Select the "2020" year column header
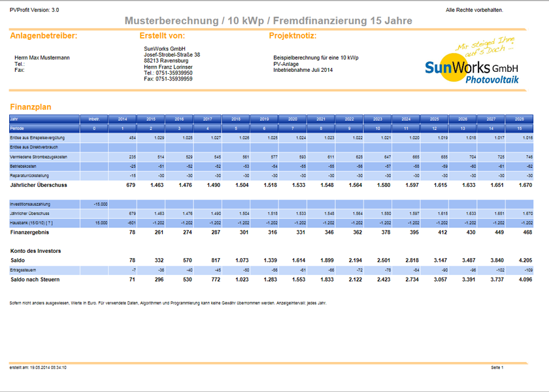Viewport: 549px width, 392px height. click(x=293, y=119)
